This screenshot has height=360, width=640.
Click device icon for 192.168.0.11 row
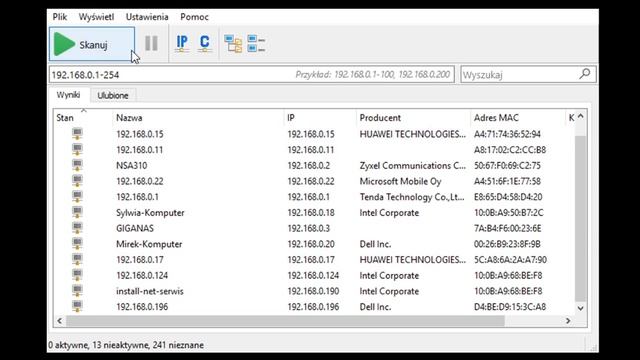pyautogui.click(x=77, y=149)
